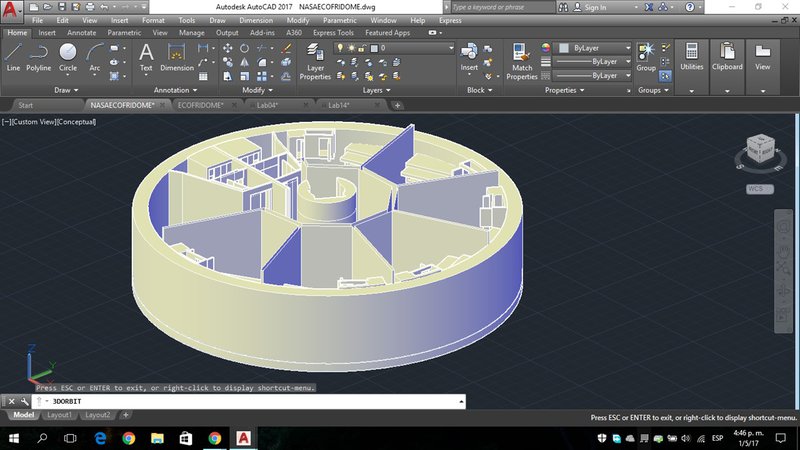Open Chrome from the Windows taskbar
The image size is (800, 450).
(x=129, y=438)
